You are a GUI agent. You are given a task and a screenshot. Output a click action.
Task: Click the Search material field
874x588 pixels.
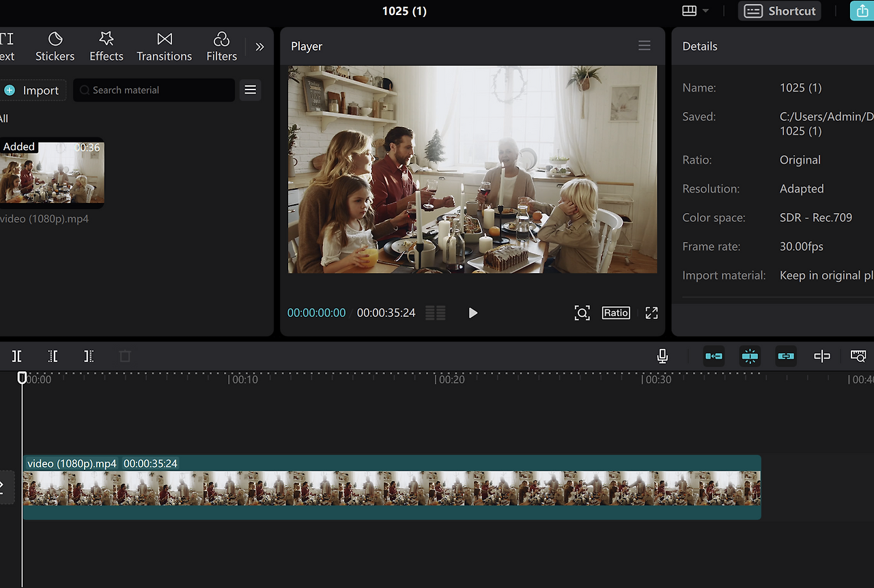click(x=154, y=90)
